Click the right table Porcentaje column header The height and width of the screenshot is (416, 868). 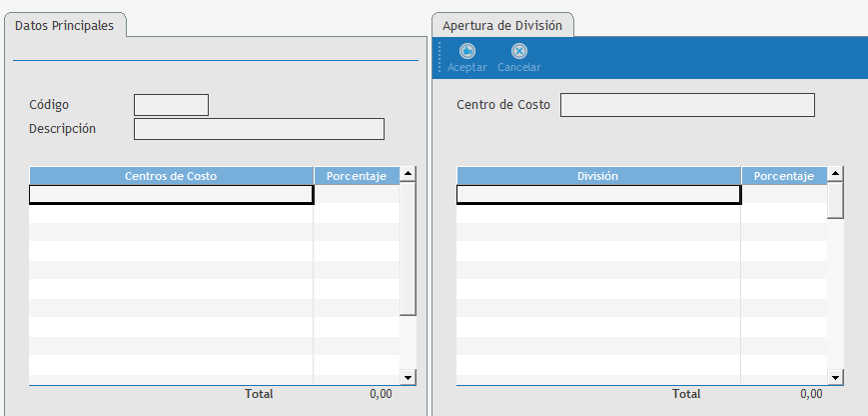click(784, 176)
